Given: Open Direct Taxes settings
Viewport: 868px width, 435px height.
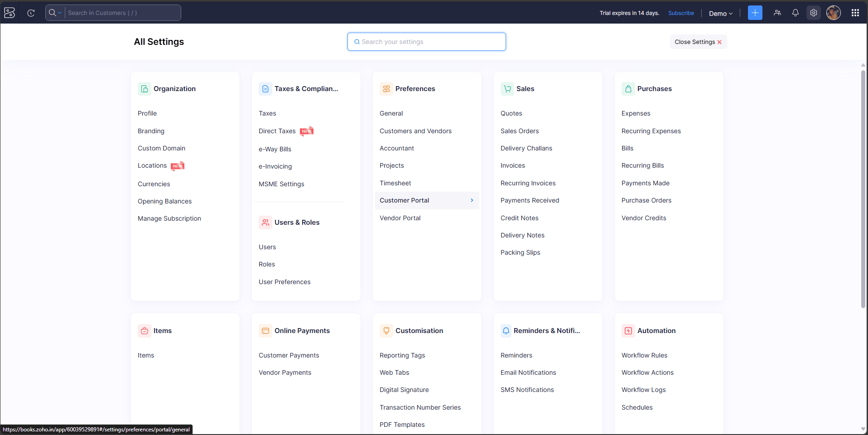Looking at the screenshot, I should click(277, 131).
